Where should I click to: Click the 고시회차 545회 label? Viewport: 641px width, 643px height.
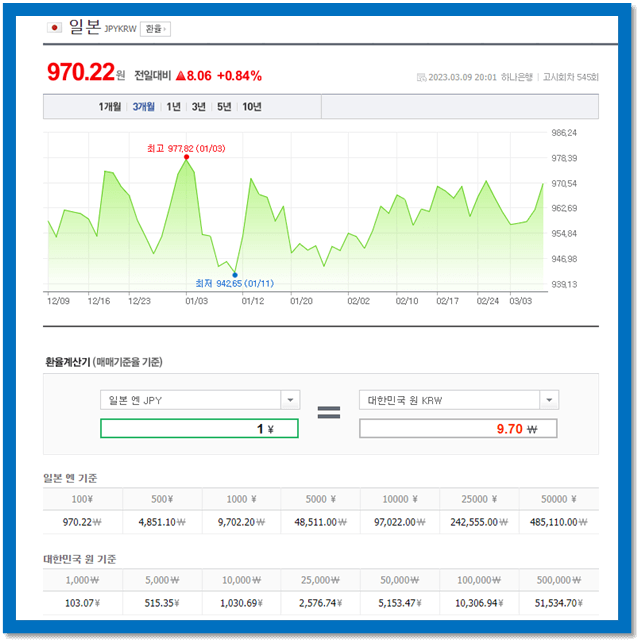click(571, 78)
